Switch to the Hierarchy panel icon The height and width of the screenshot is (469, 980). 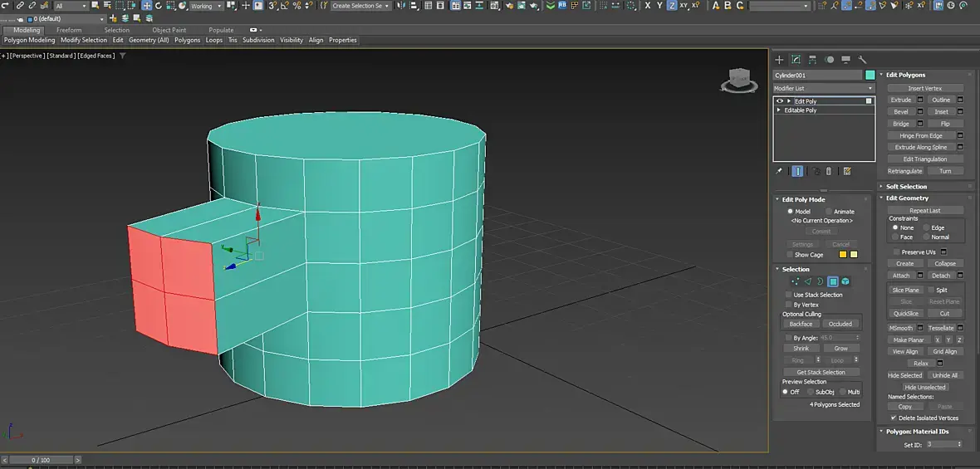click(812, 60)
